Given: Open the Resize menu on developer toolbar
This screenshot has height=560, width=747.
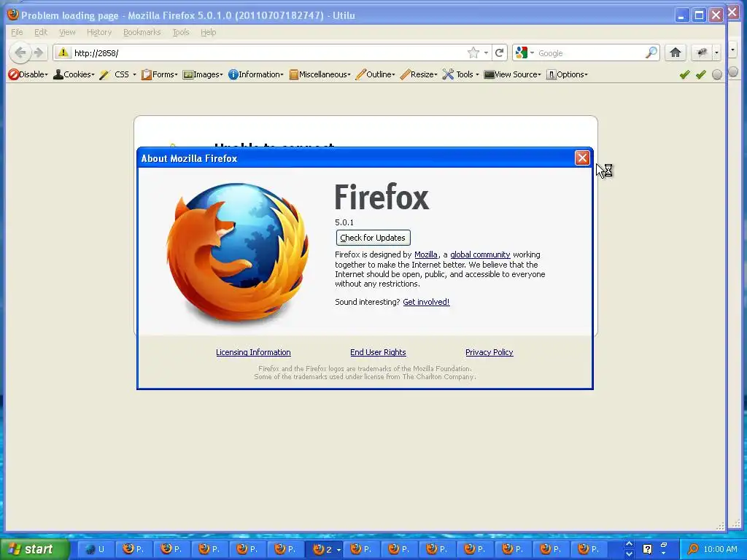Looking at the screenshot, I should point(419,74).
